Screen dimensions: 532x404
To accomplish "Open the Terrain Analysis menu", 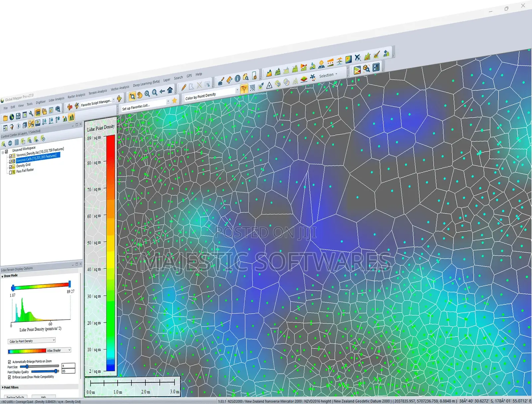I will 97,92.
